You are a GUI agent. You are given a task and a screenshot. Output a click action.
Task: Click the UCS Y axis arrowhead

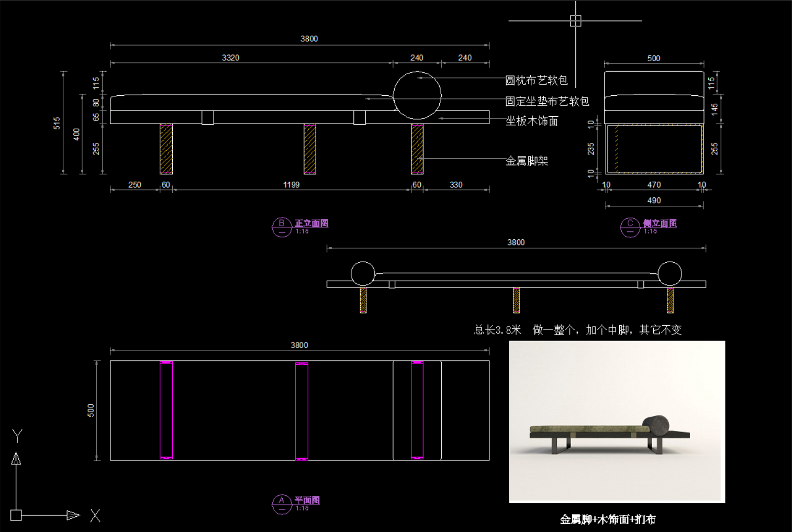point(16,459)
